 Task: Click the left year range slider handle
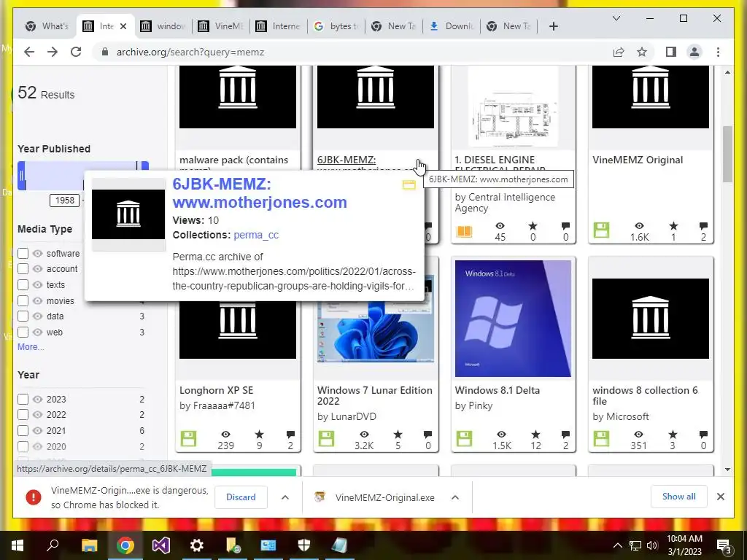(x=21, y=176)
